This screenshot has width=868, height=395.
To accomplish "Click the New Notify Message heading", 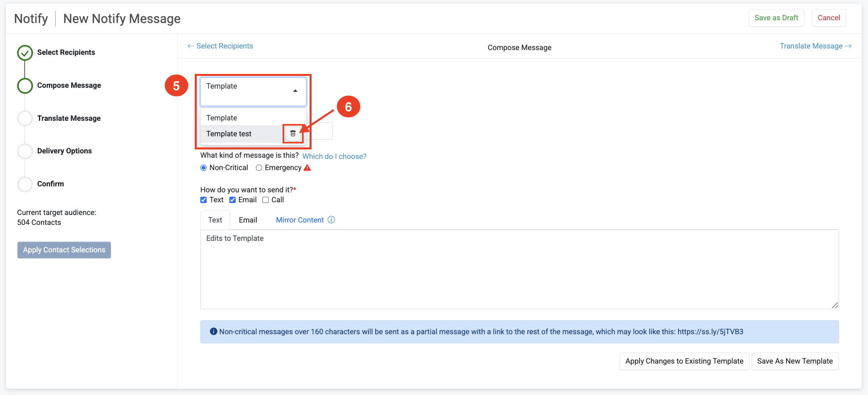I will click(122, 19).
